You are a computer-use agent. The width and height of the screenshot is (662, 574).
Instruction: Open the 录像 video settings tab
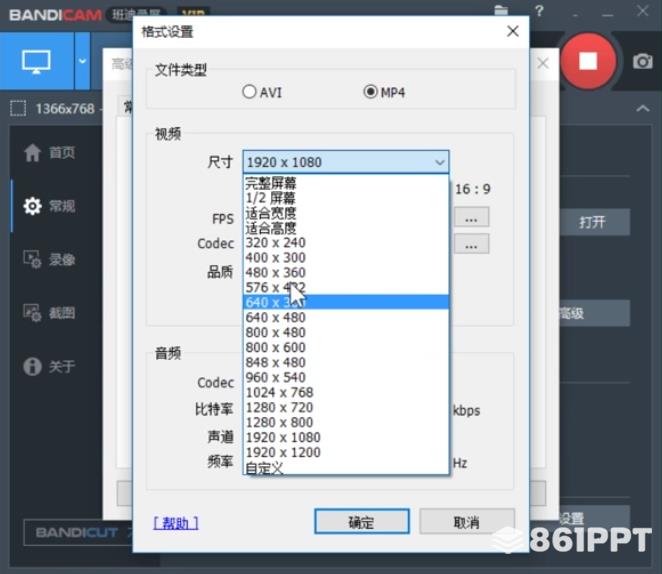point(50,259)
